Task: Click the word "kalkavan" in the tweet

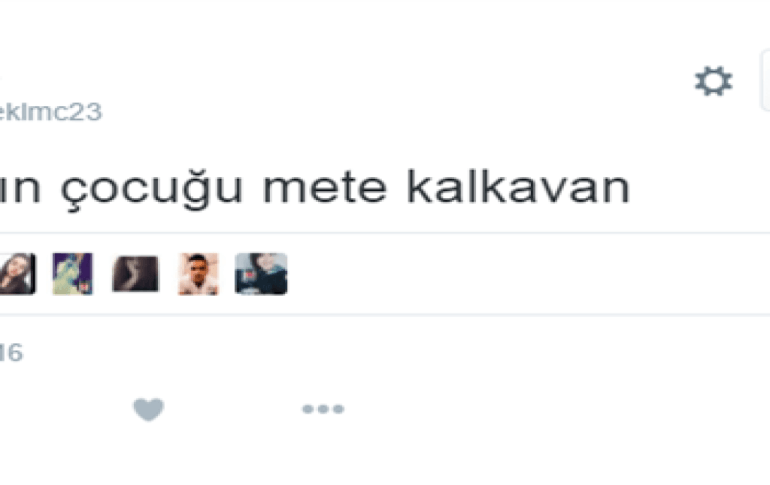Action: (x=519, y=187)
